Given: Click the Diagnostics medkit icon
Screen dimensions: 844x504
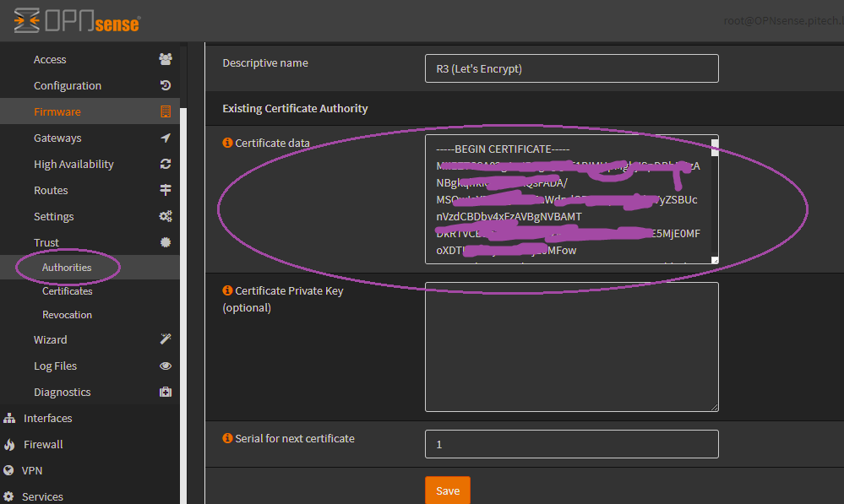Looking at the screenshot, I should click(x=166, y=392).
